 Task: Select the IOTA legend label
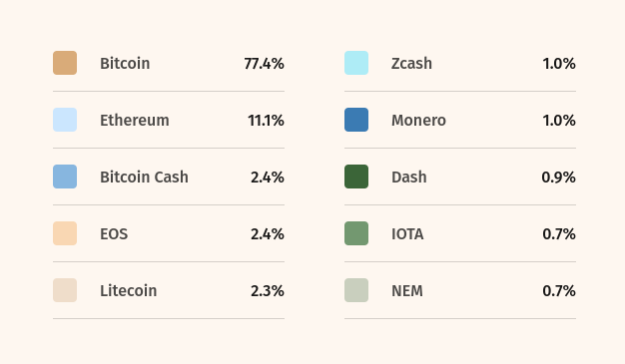point(407,234)
